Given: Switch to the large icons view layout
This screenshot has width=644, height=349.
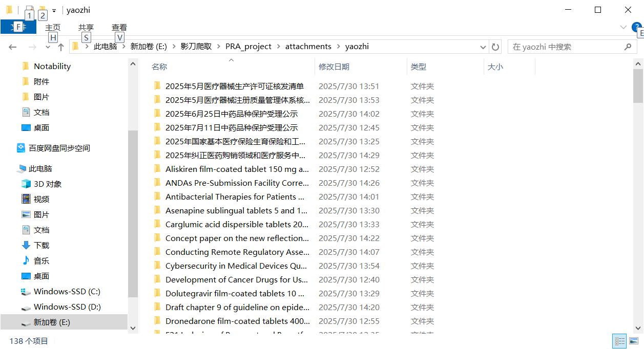Looking at the screenshot, I should click(634, 341).
